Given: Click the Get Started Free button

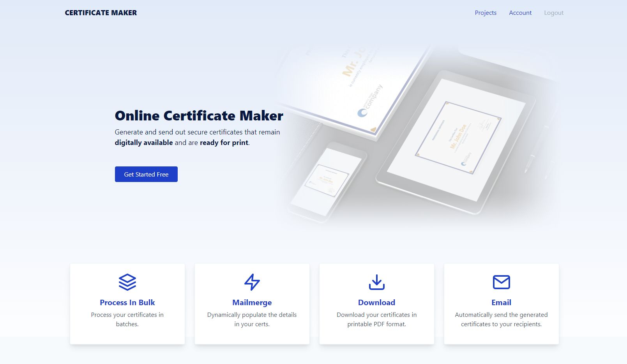Looking at the screenshot, I should [x=146, y=174].
